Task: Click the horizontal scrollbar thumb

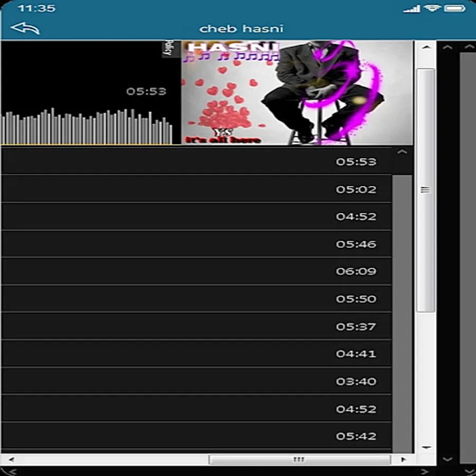Action: point(299,459)
